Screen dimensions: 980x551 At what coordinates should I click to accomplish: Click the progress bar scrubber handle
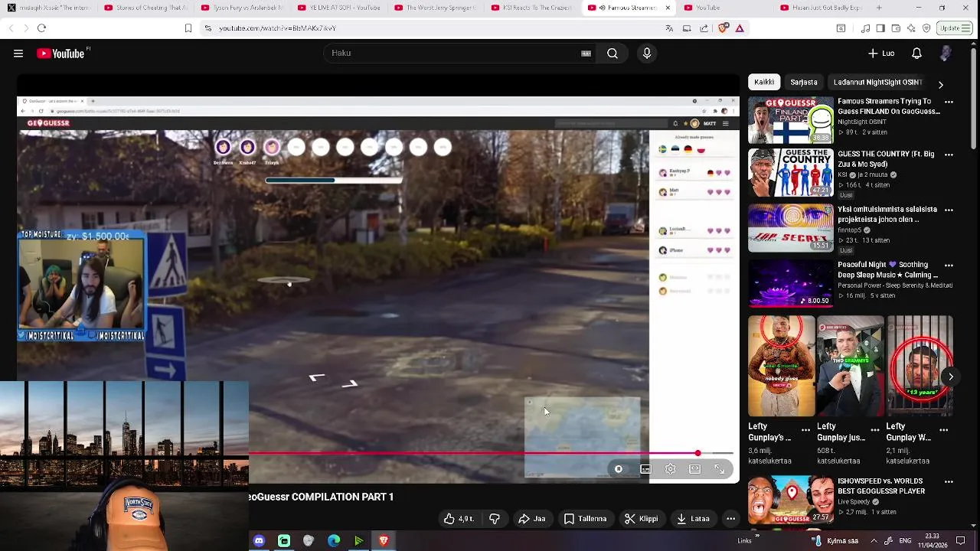pos(697,453)
